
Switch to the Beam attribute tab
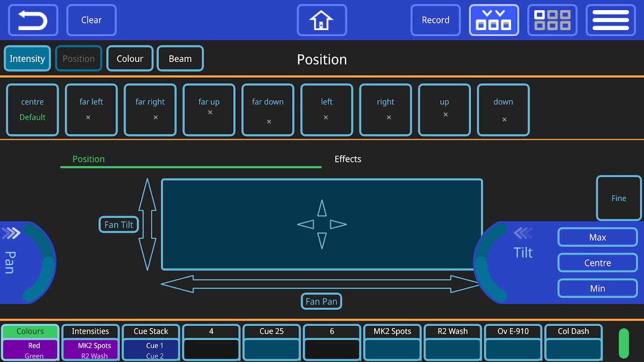(x=180, y=58)
